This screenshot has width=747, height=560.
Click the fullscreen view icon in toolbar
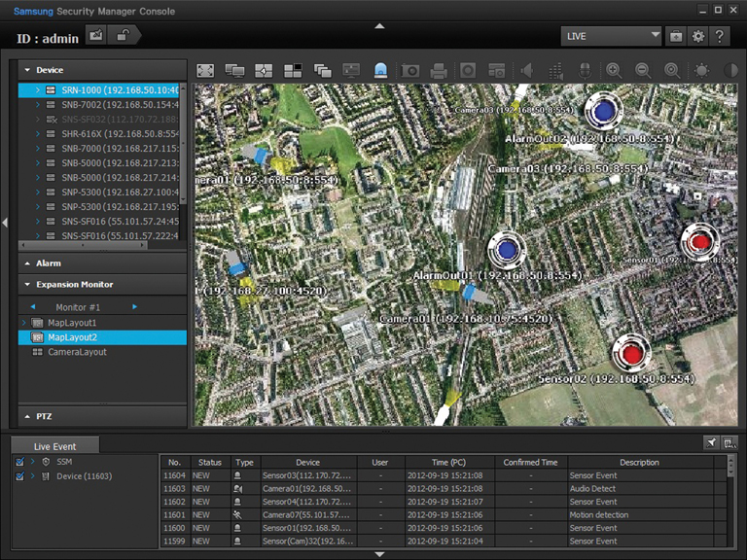pos(205,71)
